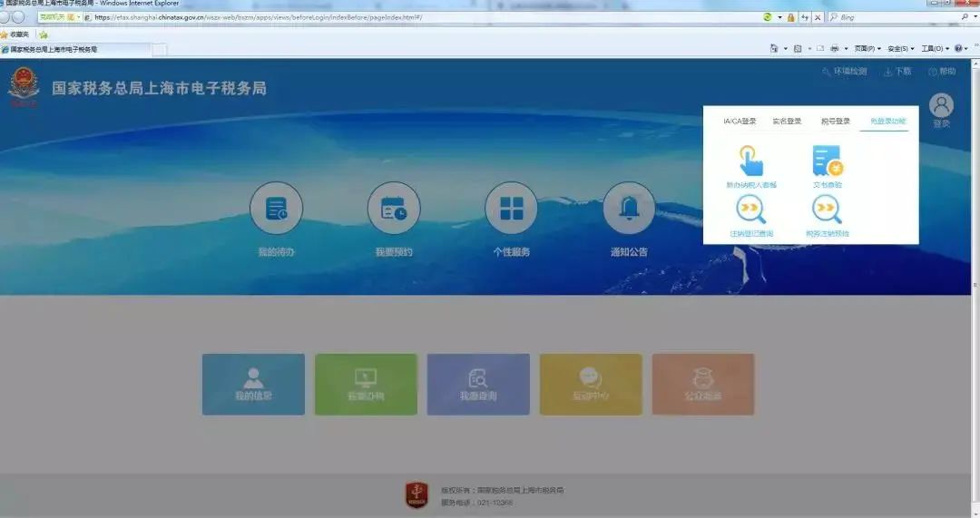The width and height of the screenshot is (980, 518).
Task: Click the vertical scrollbar up arrow
Action: (x=975, y=64)
